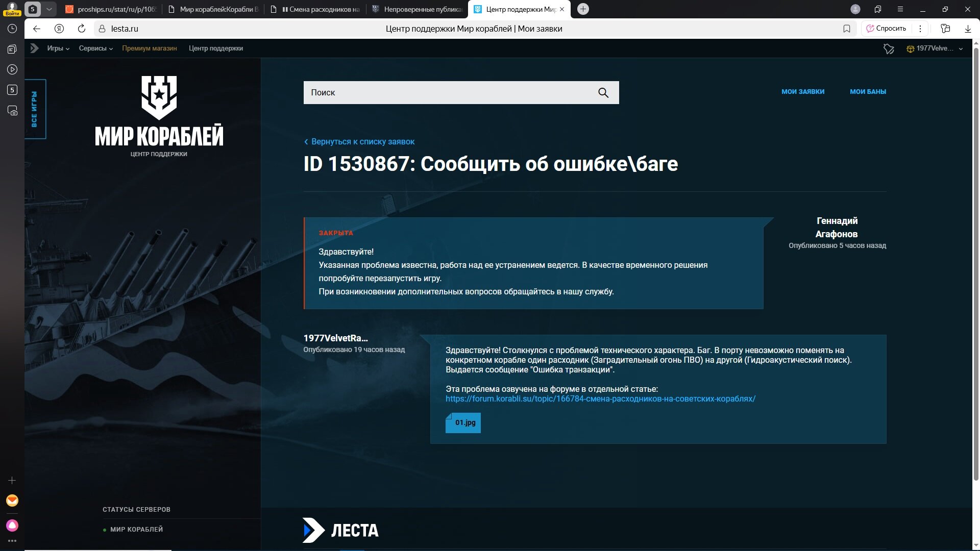Image resolution: width=980 pixels, height=551 pixels.
Task: Open the sidebar icon showing number 5
Action: click(12, 90)
